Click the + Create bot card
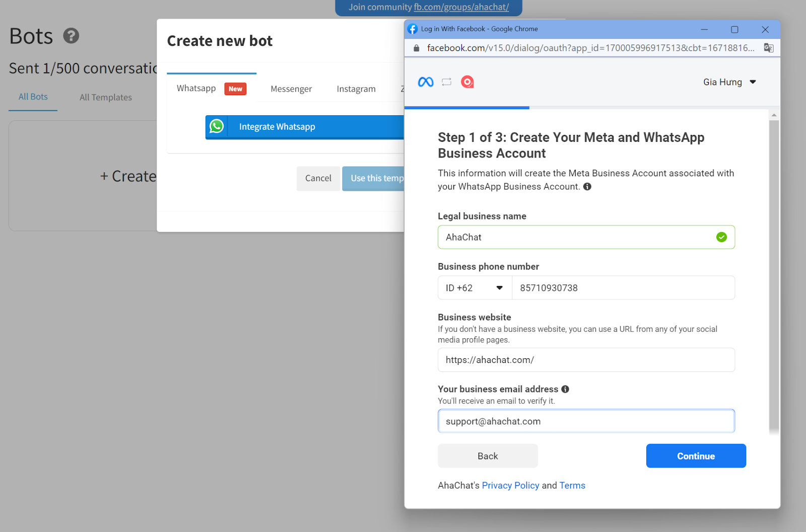 click(83, 176)
